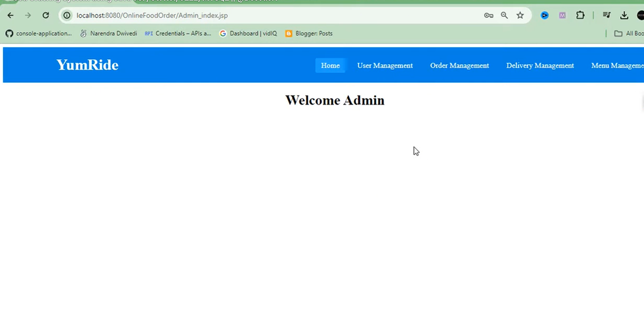Go back with the browser back arrow

pos(10,15)
